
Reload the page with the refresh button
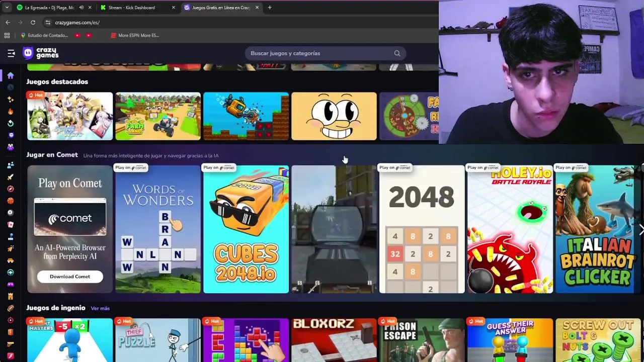tap(33, 23)
